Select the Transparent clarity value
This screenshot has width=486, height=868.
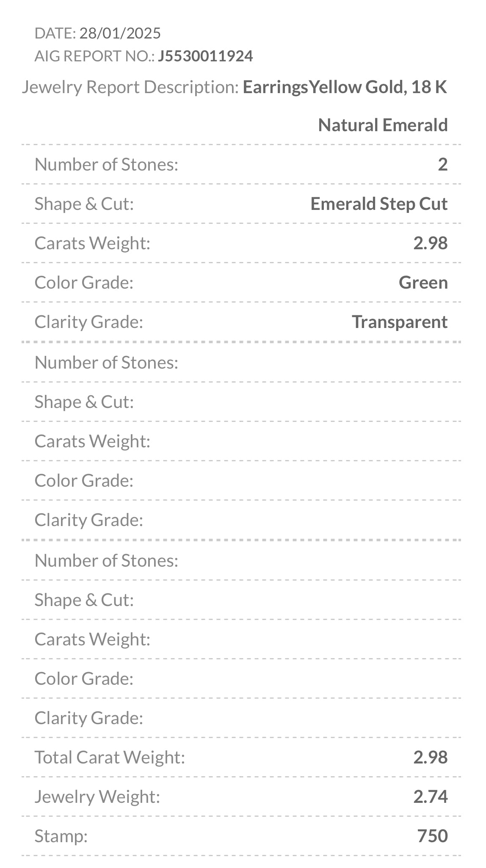click(400, 322)
